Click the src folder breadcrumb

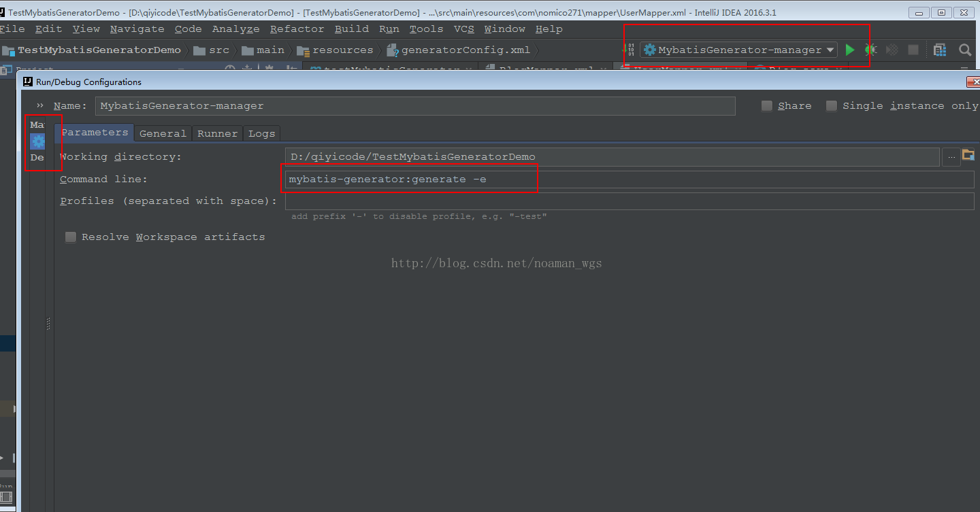pyautogui.click(x=211, y=50)
